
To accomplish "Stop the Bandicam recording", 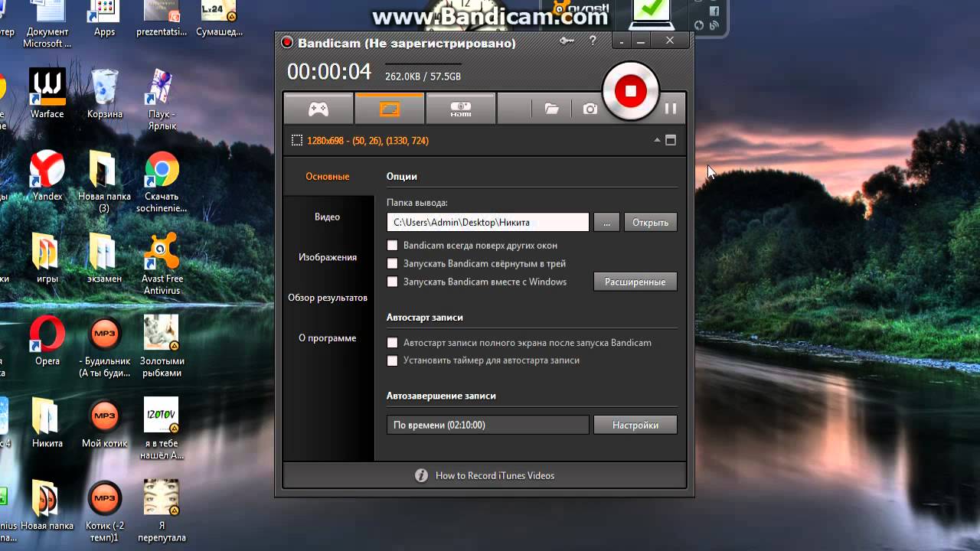I will tap(630, 91).
